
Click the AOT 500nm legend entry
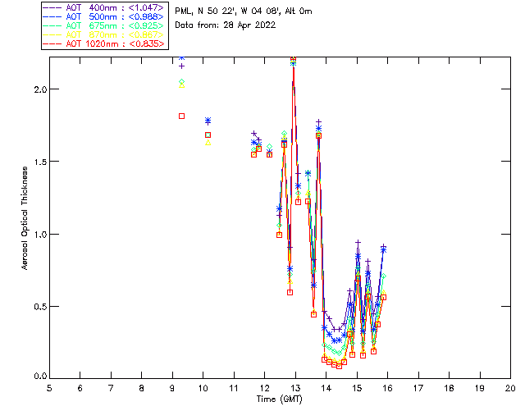tap(104, 16)
